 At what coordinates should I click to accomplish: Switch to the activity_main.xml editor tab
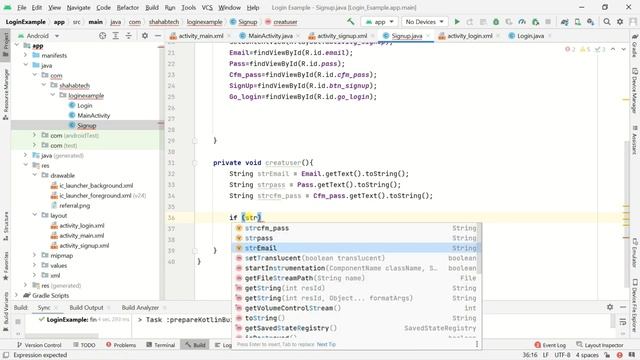point(201,36)
